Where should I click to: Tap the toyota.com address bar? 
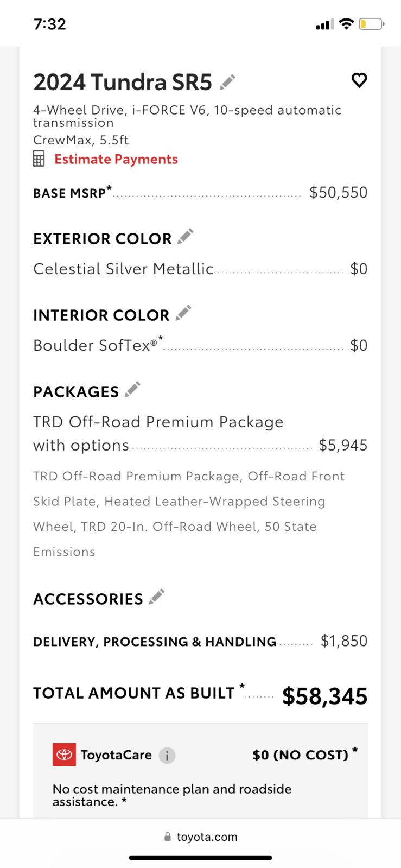pos(200,837)
